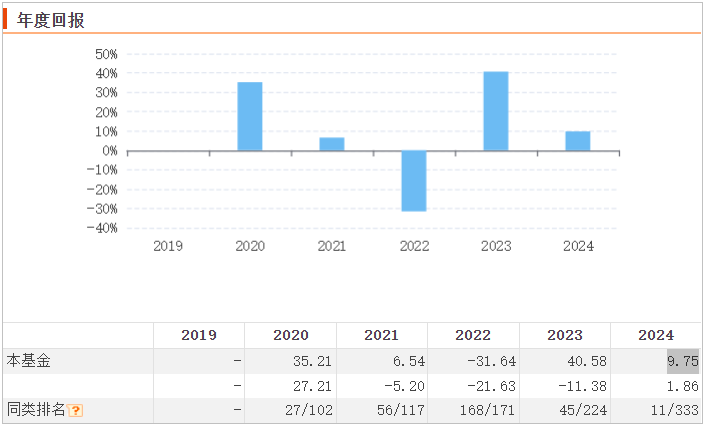Click the 2022 table column header

point(473,335)
